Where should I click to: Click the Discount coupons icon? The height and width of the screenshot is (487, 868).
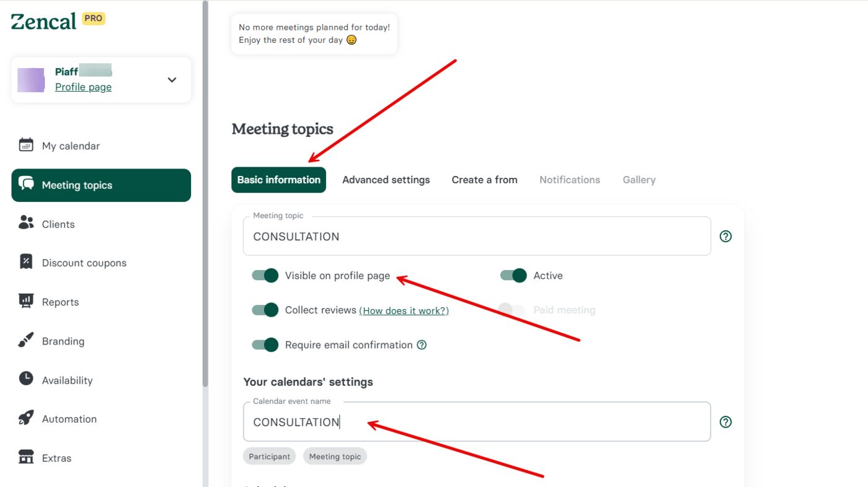(x=25, y=262)
